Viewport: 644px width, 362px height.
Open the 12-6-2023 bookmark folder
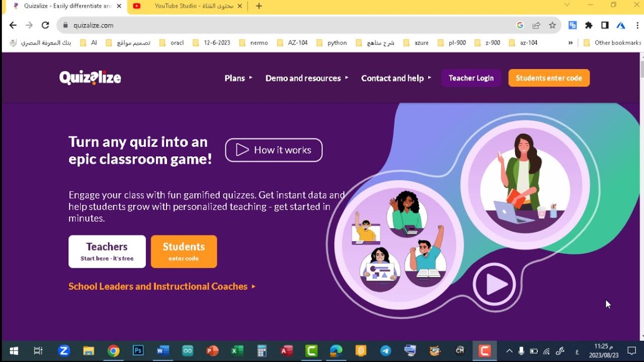click(x=212, y=43)
